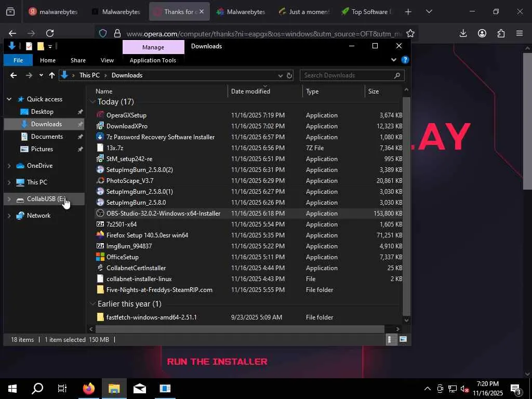
Task: Open the Home ribbon tab
Action: click(x=47, y=60)
